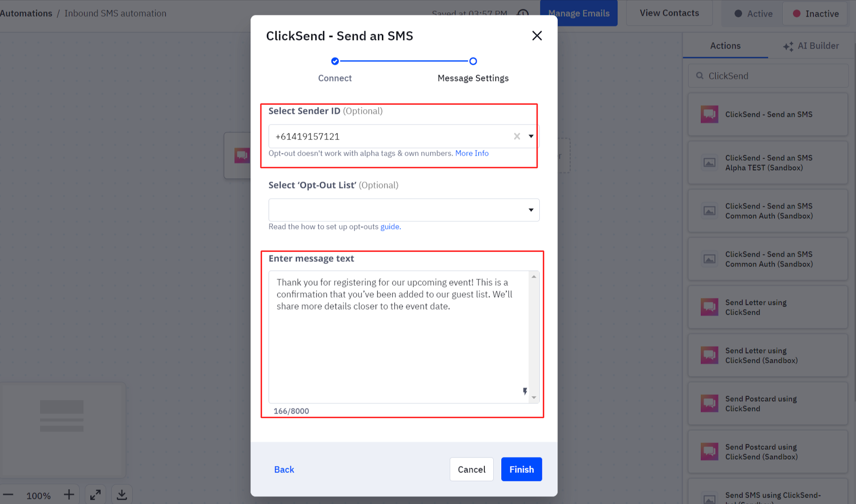
Task: Click Send SMS using ClickSend action icon
Action: coord(709,499)
